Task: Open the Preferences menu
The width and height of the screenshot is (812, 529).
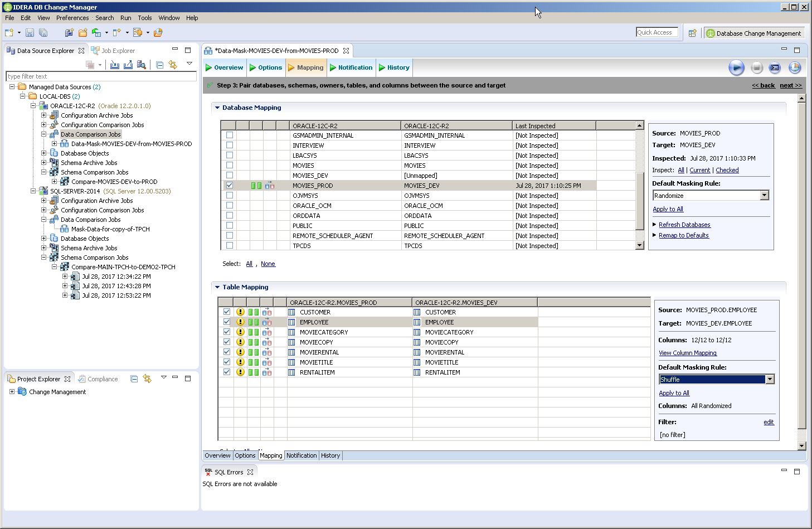Action: [x=72, y=18]
